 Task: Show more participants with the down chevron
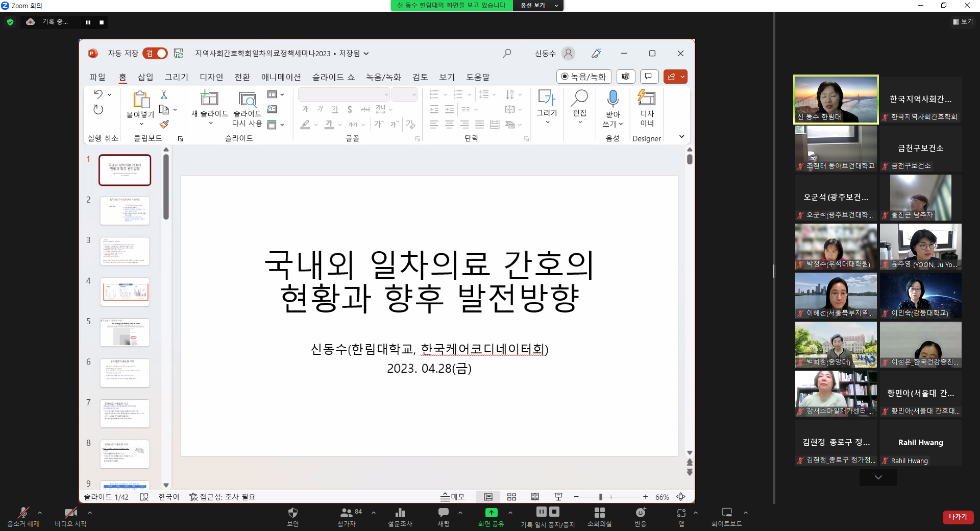pyautogui.click(x=878, y=477)
